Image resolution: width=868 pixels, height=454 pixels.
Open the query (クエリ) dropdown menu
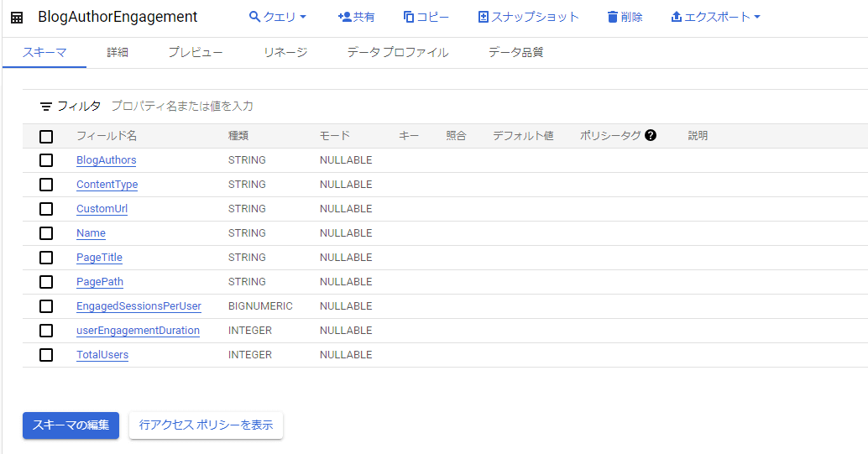click(x=279, y=17)
